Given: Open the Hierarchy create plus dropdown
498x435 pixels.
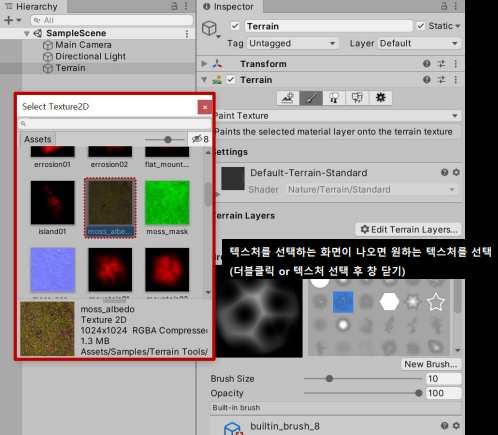Looking at the screenshot, I should 12,20.
